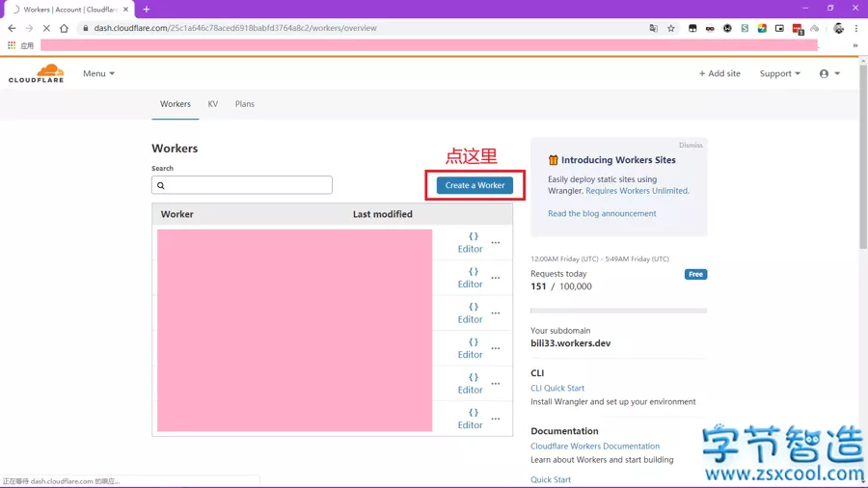Open Cloudflare Workers Documentation link

coord(594,447)
